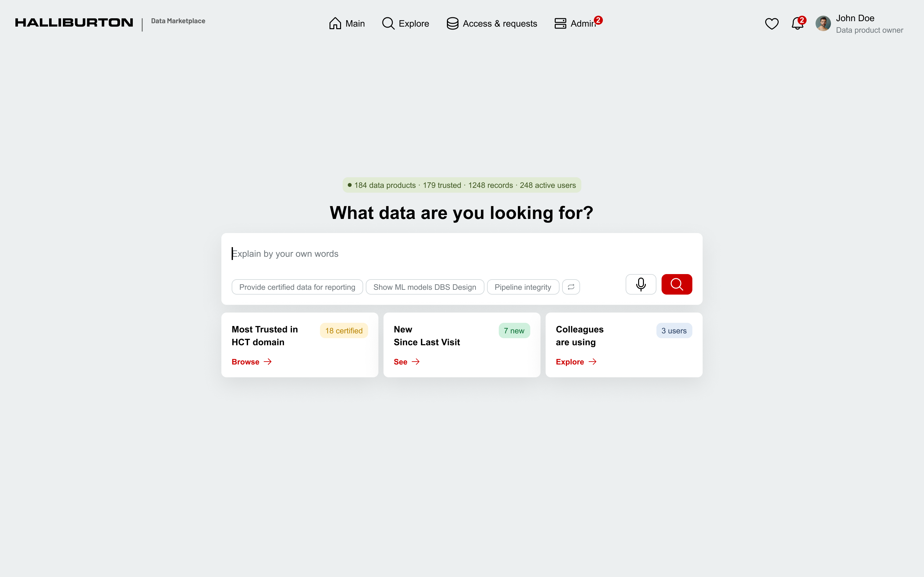
Task: Click the arrow next to Browse
Action: click(x=268, y=362)
